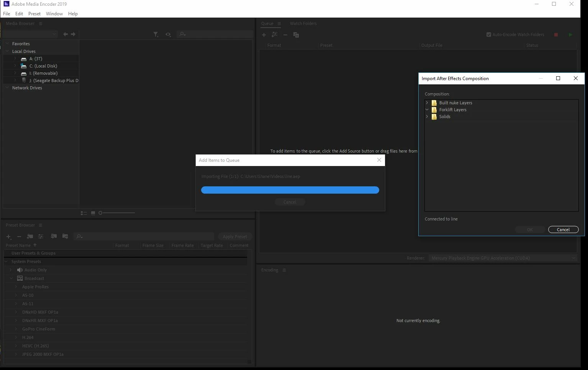The image size is (588, 370).
Task: Select the J: Seagate Backup Plus drive
Action: tap(54, 81)
